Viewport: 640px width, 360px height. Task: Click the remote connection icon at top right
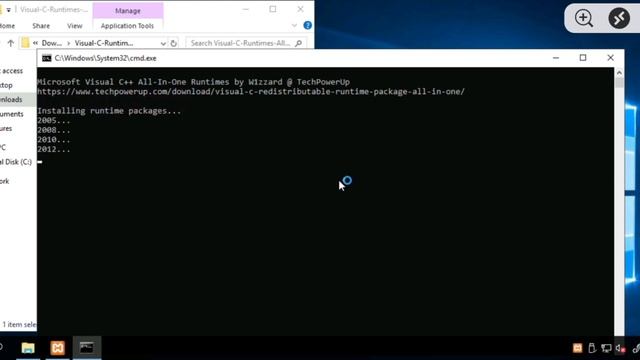tap(619, 18)
